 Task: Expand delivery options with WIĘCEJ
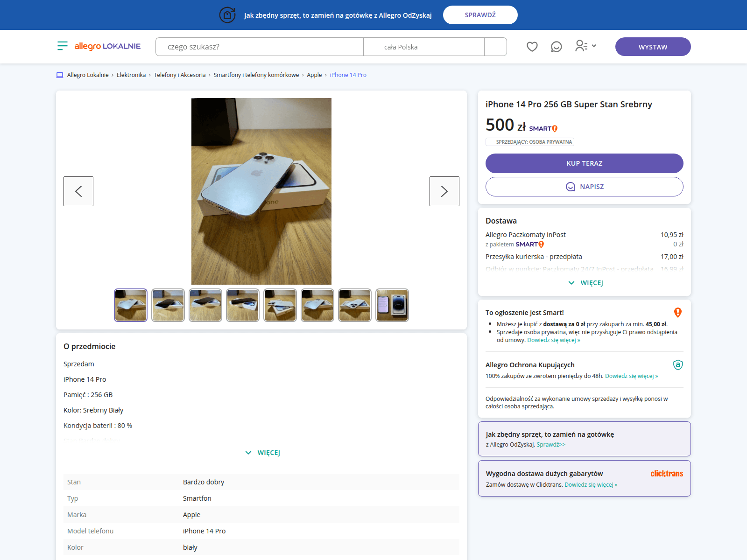point(585,283)
